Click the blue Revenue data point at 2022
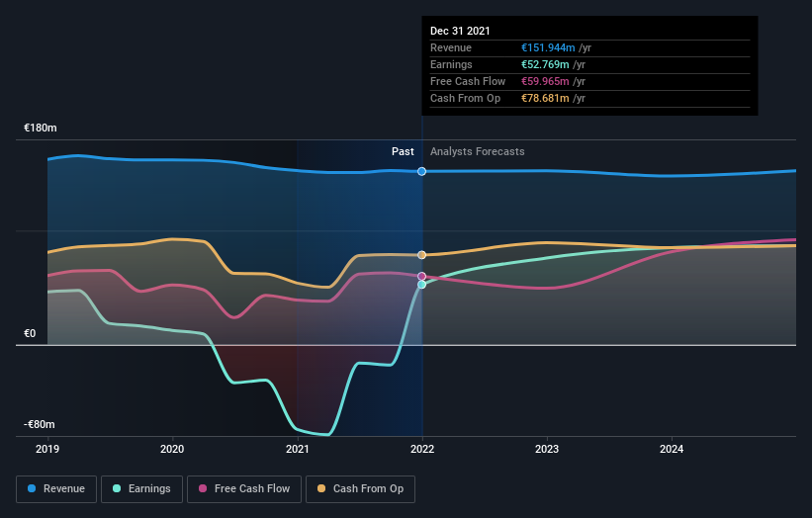This screenshot has height=518, width=812. (x=422, y=171)
